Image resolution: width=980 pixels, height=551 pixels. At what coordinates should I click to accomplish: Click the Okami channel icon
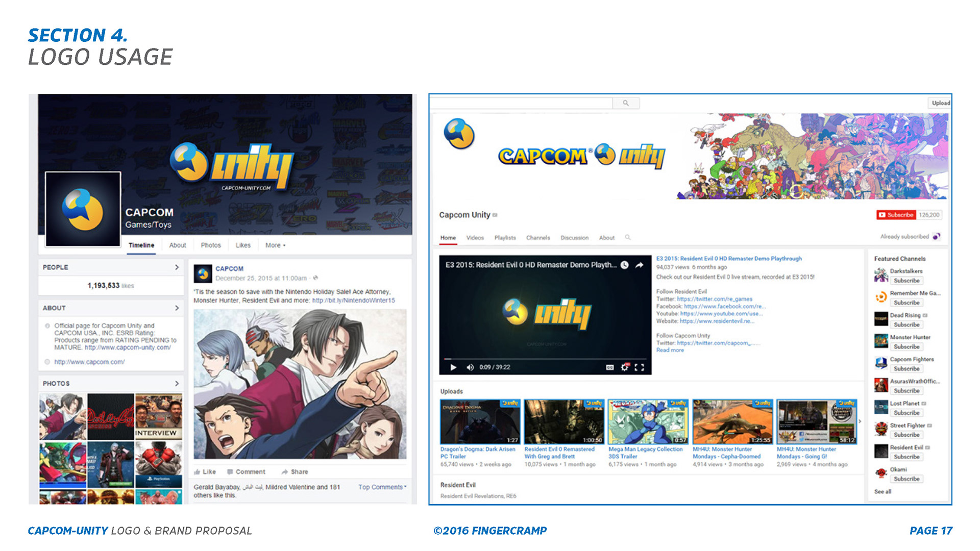click(881, 473)
